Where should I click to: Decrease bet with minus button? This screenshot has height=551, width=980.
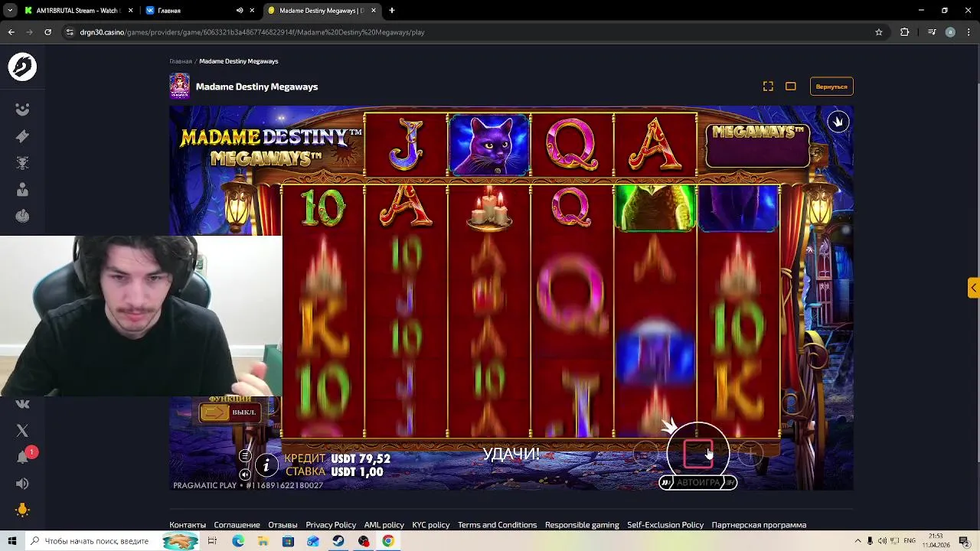click(646, 455)
